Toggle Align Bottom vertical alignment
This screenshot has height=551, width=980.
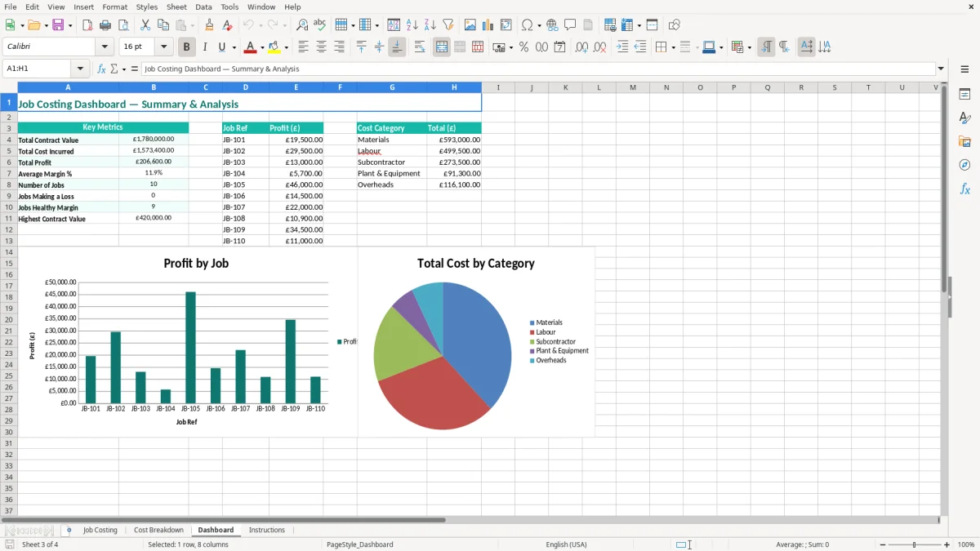(397, 47)
